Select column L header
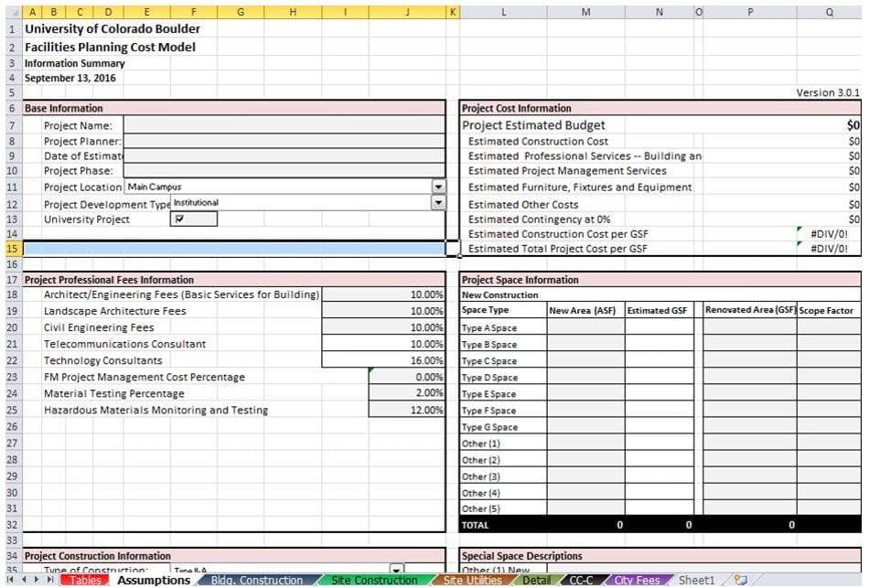The width and height of the screenshot is (869, 588). (504, 13)
